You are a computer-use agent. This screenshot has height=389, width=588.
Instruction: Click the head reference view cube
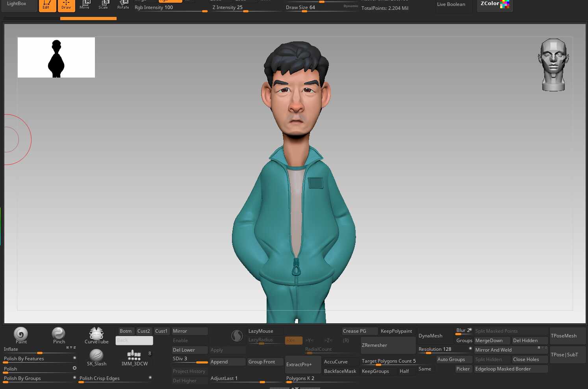tap(553, 65)
